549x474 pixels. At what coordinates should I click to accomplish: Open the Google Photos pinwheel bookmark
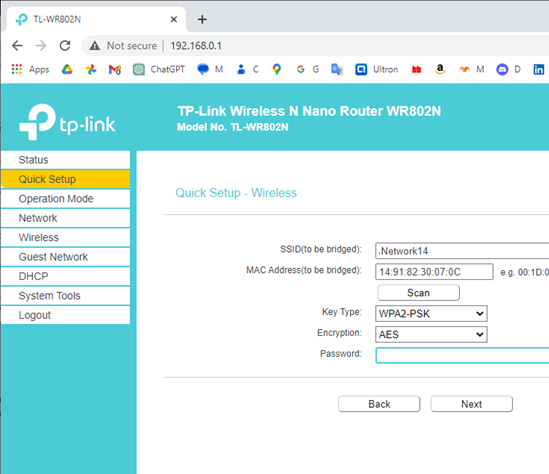click(91, 69)
